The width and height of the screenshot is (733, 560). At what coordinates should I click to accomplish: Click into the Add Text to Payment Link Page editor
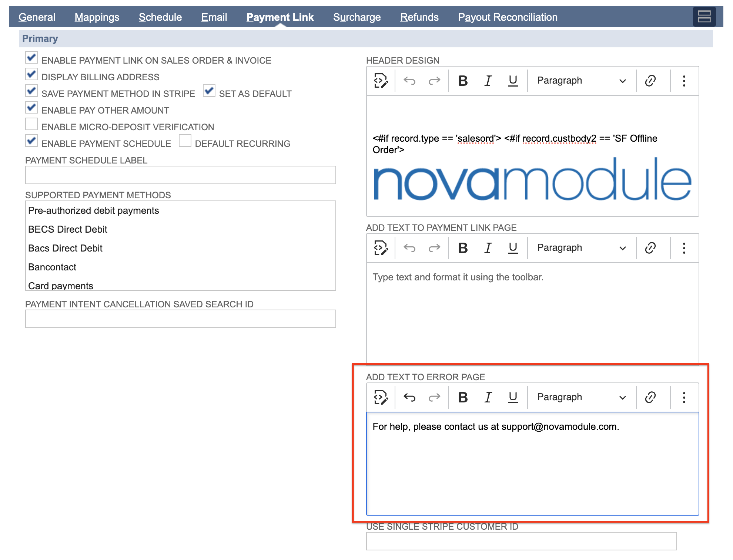coord(532,314)
